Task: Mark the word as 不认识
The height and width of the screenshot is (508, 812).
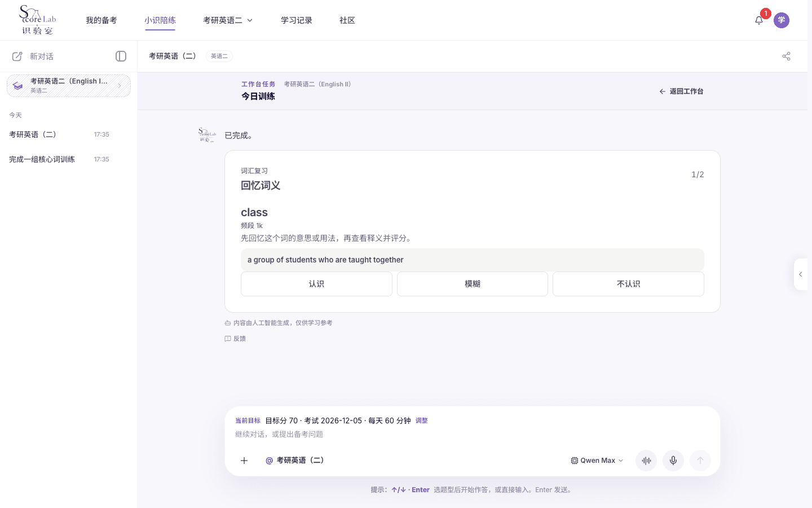Action: tap(628, 284)
